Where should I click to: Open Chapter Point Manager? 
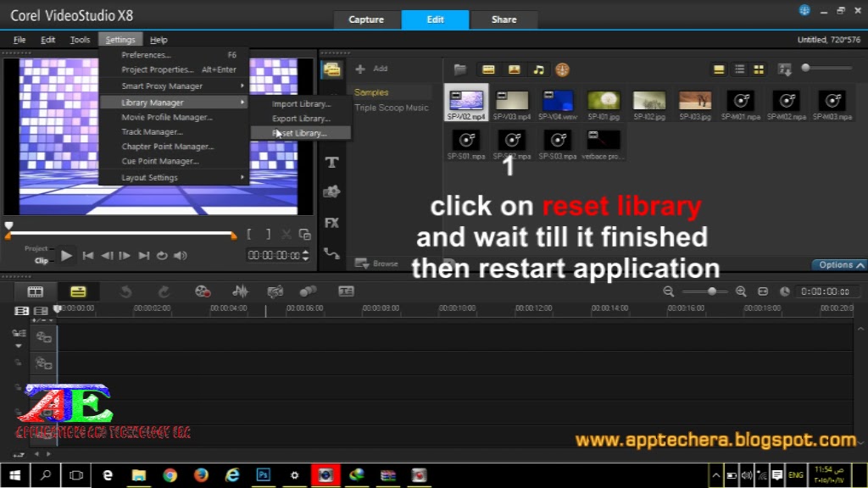tap(175, 146)
